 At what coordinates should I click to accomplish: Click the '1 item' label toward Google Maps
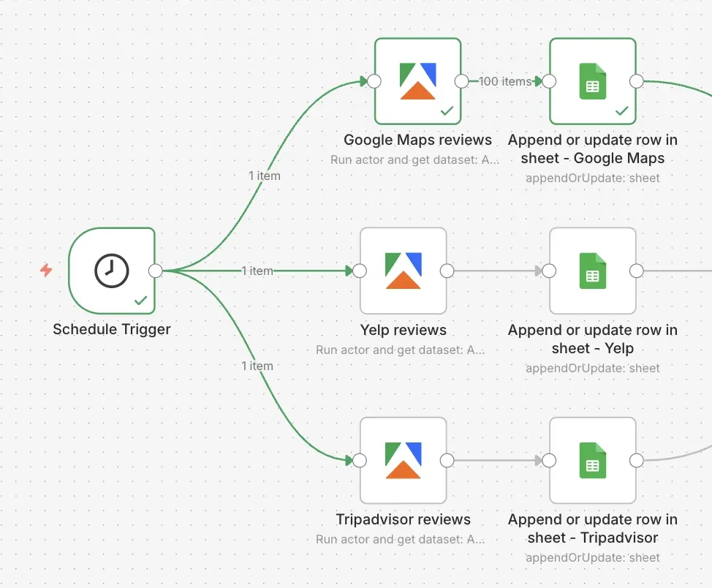pos(265,176)
